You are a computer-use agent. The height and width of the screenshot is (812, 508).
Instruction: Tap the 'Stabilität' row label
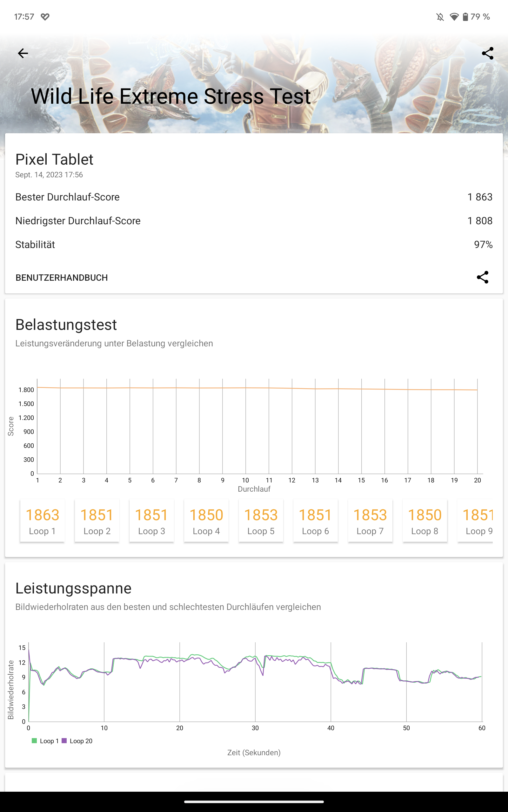[35, 245]
